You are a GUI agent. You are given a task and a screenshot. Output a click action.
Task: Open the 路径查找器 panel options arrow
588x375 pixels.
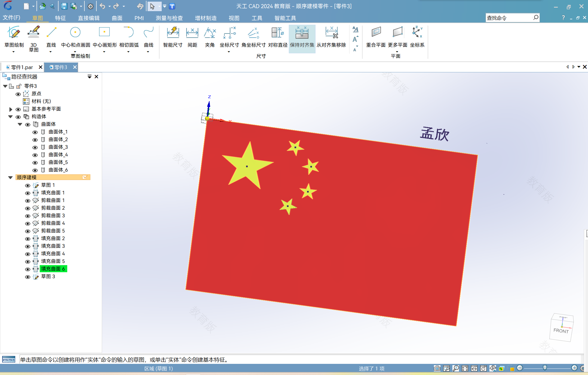pos(89,77)
